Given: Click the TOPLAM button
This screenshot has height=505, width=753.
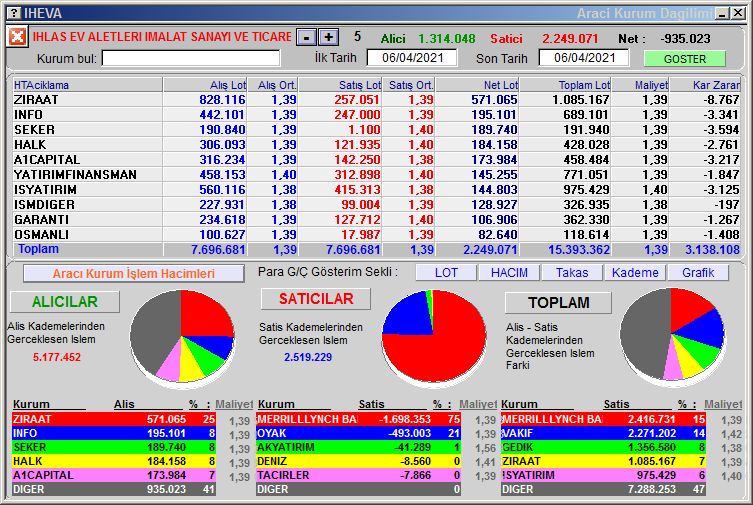Looking at the screenshot, I should 559,302.
